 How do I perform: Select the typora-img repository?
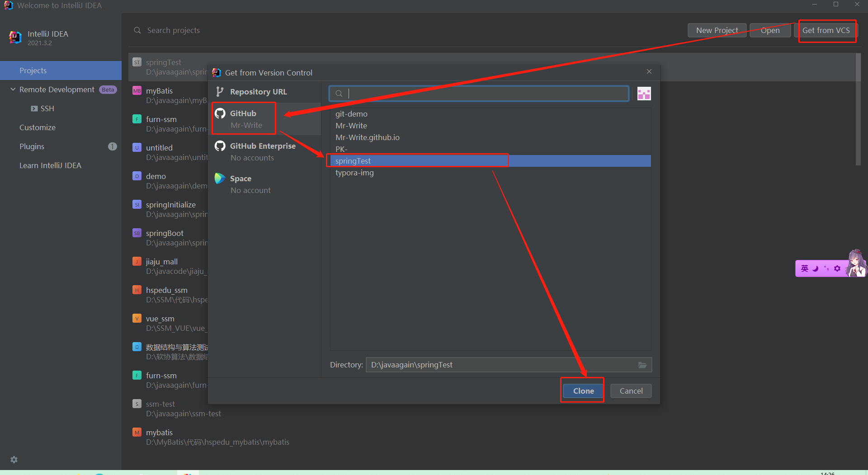click(491, 173)
